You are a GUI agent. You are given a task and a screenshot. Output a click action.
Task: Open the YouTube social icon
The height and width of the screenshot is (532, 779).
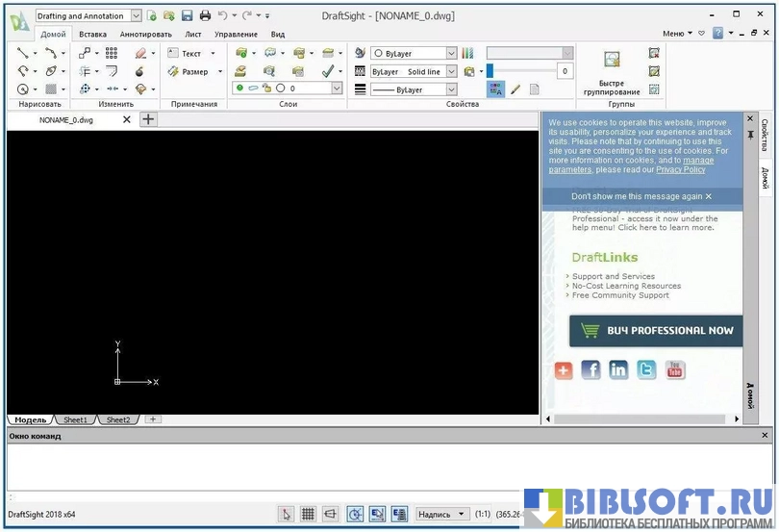coord(674,370)
